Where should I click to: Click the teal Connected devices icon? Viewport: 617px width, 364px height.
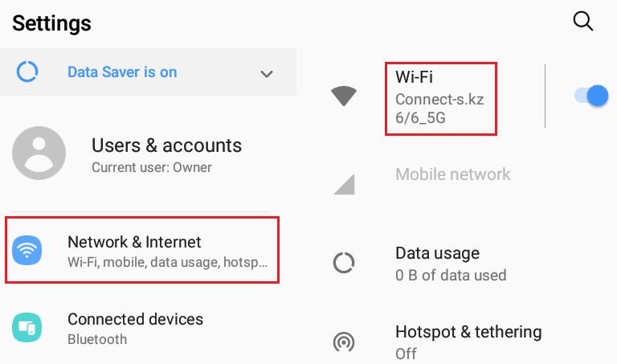click(27, 327)
